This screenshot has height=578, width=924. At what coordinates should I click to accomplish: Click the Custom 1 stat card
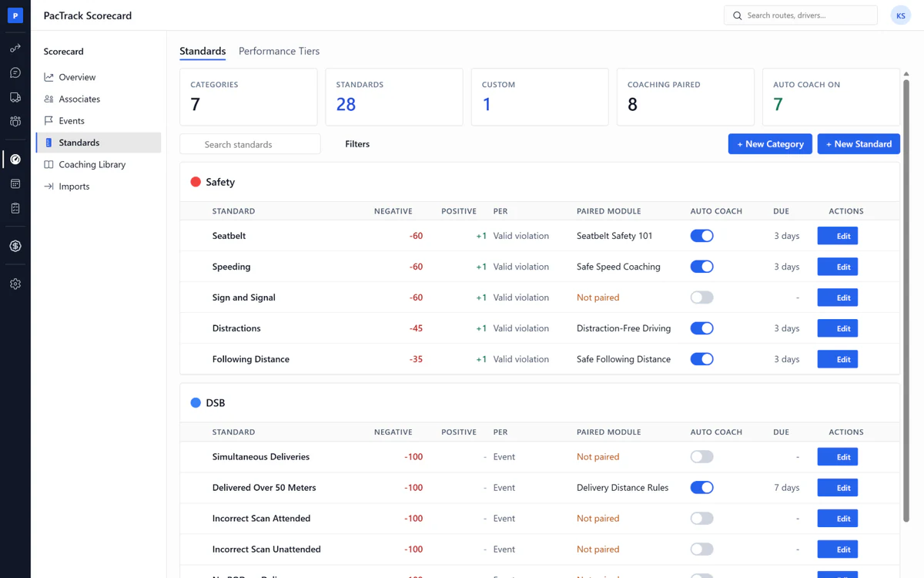pos(540,97)
